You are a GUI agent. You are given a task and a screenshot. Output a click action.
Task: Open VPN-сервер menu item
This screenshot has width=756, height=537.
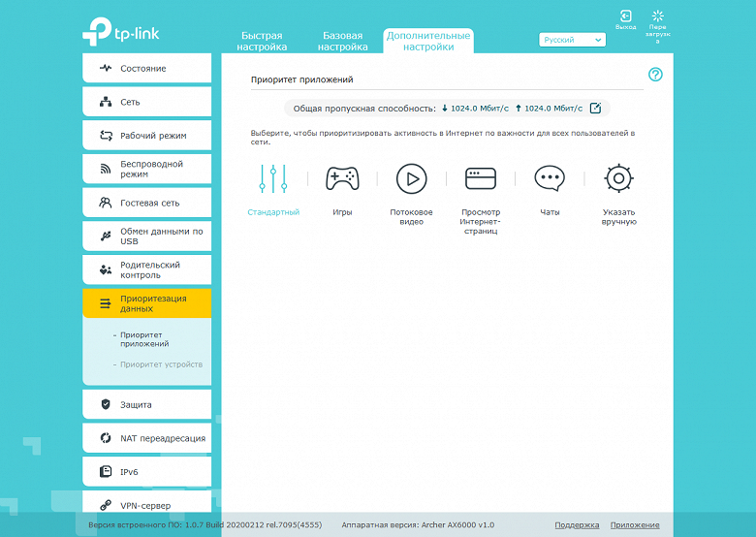tap(147, 502)
